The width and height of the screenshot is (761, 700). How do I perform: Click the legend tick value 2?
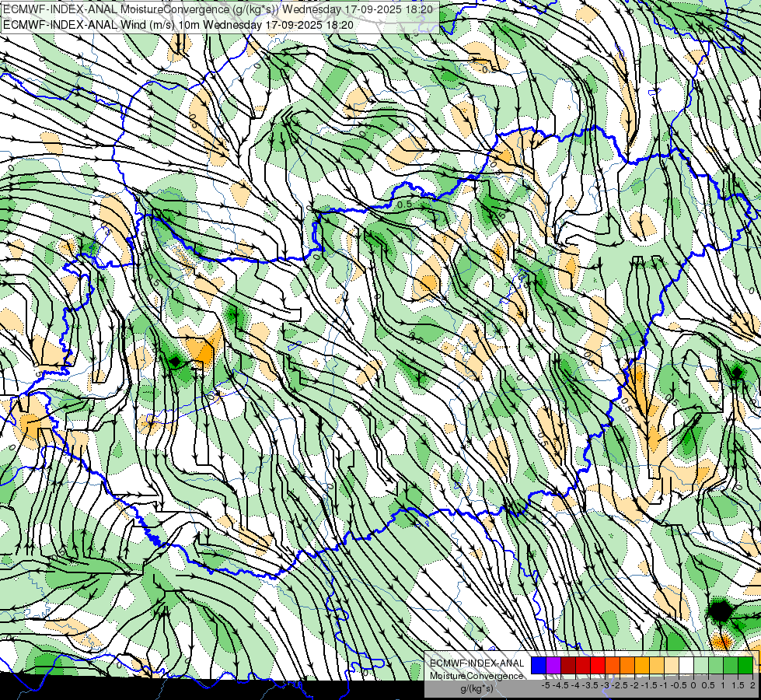click(x=752, y=685)
